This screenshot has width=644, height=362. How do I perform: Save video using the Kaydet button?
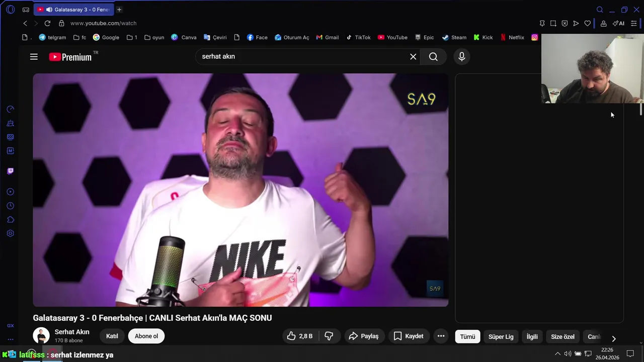tap(409, 336)
